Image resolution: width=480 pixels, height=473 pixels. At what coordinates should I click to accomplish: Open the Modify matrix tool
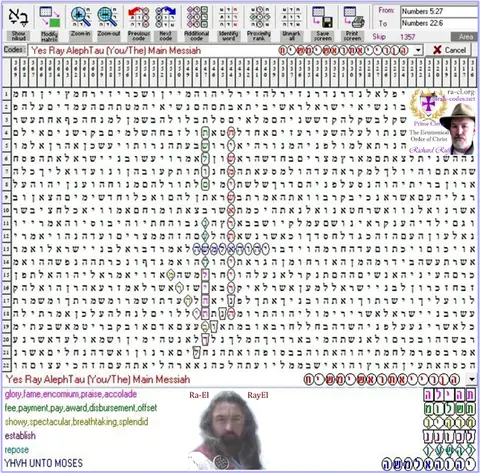pyautogui.click(x=49, y=17)
